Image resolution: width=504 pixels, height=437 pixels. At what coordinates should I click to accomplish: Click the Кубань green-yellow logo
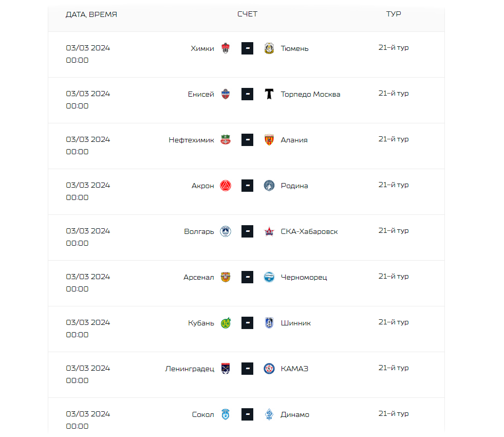point(226,323)
